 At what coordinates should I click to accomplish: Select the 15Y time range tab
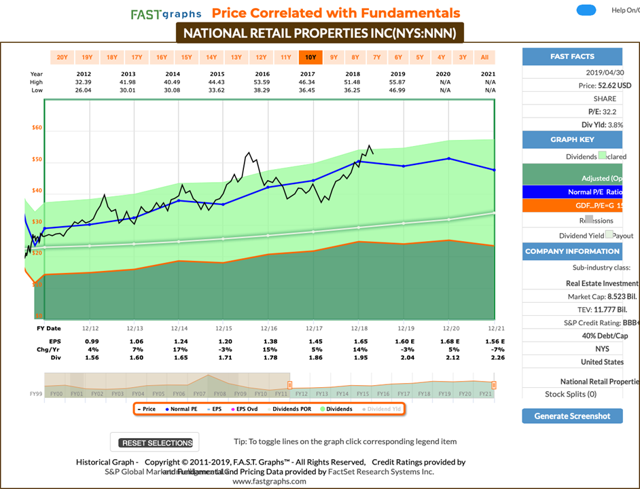coord(187,57)
